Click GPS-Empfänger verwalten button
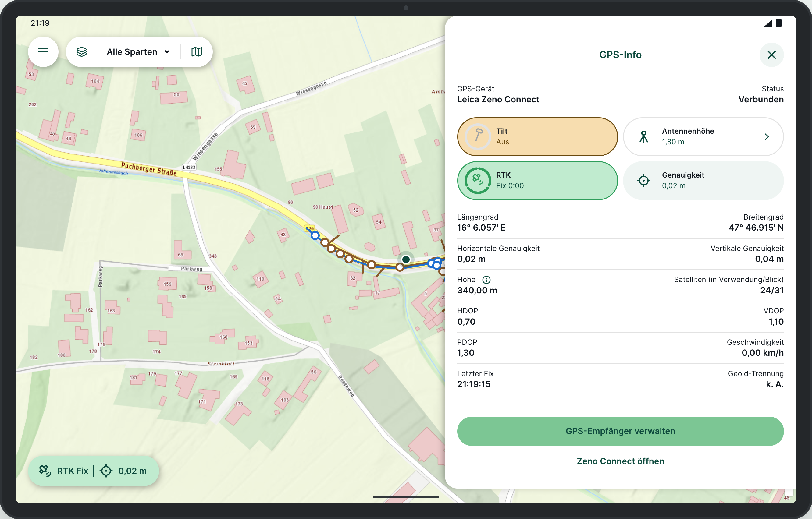The image size is (812, 519). (620, 431)
